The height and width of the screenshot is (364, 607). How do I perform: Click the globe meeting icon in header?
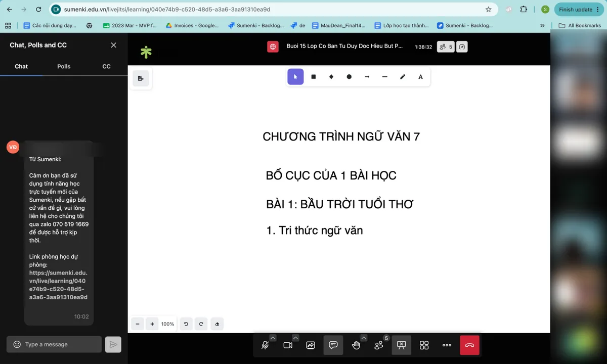tap(273, 47)
